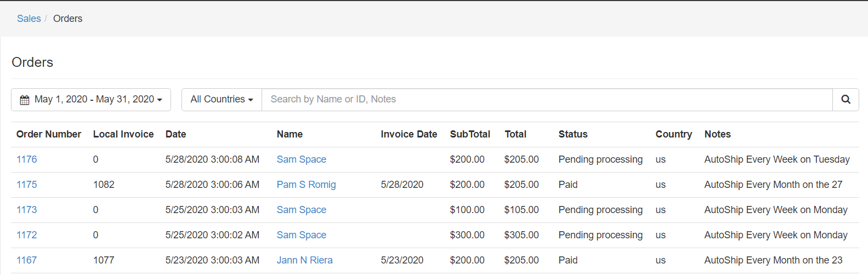Viewport: 868px width, 275px height.
Task: Click the Total column header
Action: tap(515, 134)
